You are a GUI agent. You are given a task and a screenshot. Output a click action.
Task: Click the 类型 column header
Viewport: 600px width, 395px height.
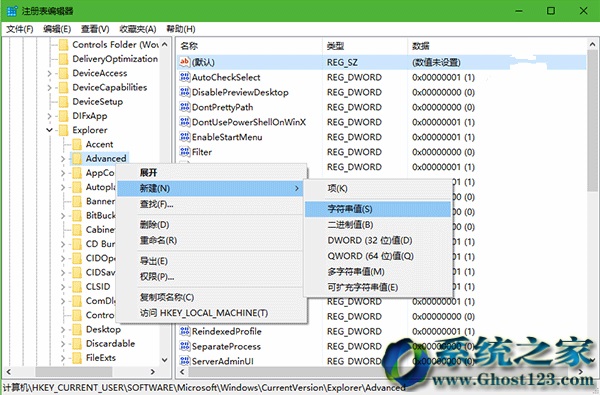(336, 46)
